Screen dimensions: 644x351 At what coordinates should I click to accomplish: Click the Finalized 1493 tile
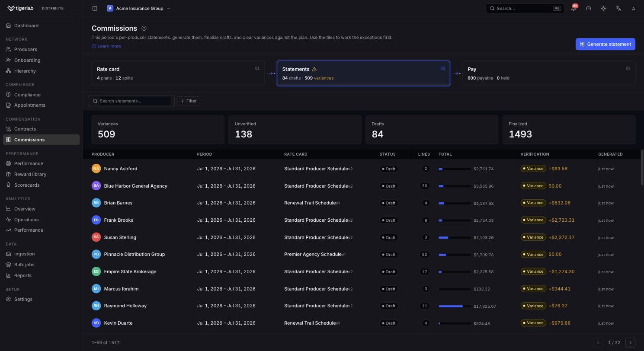point(569,130)
